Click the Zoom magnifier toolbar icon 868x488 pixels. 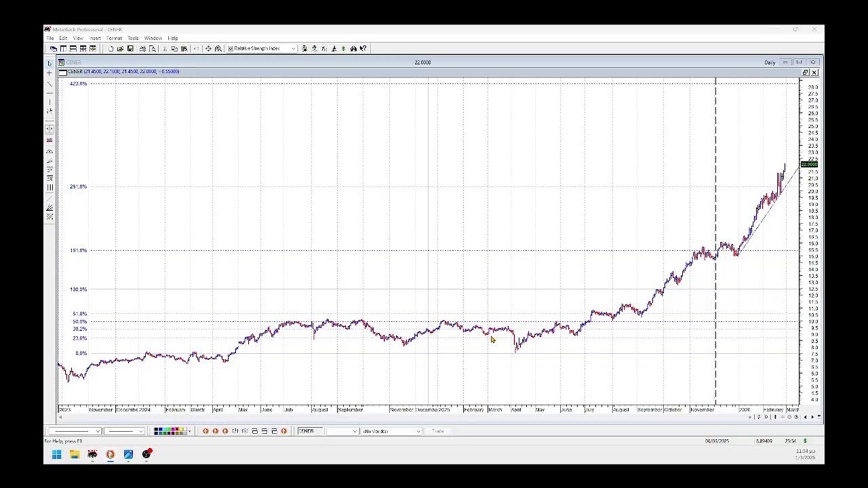click(x=218, y=49)
